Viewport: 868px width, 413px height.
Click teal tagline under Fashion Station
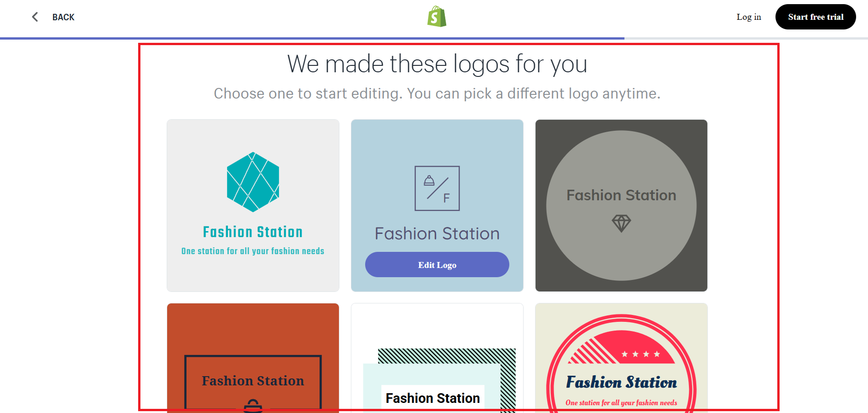(x=253, y=251)
